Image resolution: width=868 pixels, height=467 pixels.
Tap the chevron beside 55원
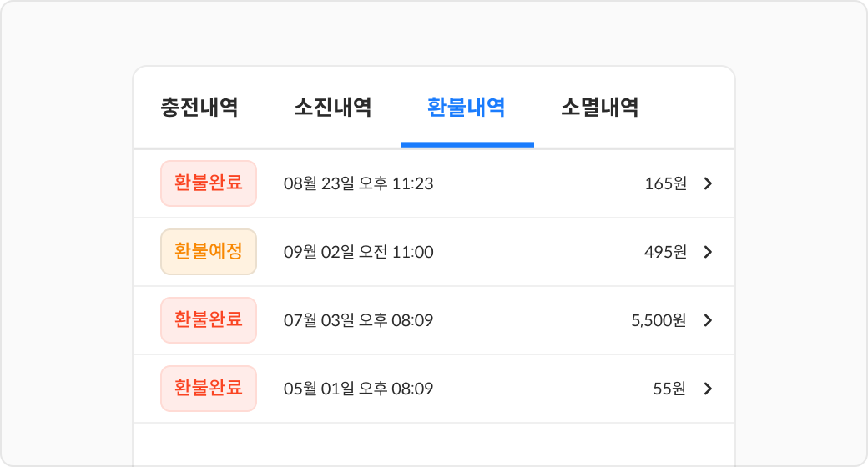(x=708, y=389)
